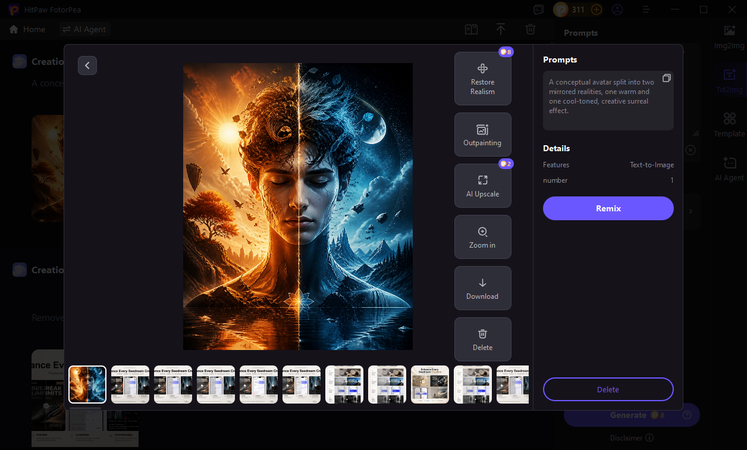Open the hamburger menu in title bar
The image size is (747, 450).
click(x=646, y=10)
